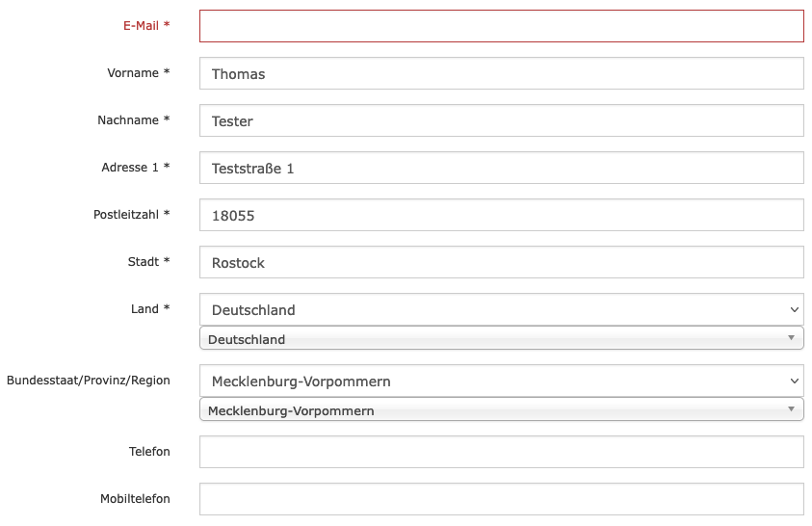Click the Stadt field containing Rostock
The height and width of the screenshot is (526, 812).
click(x=501, y=262)
